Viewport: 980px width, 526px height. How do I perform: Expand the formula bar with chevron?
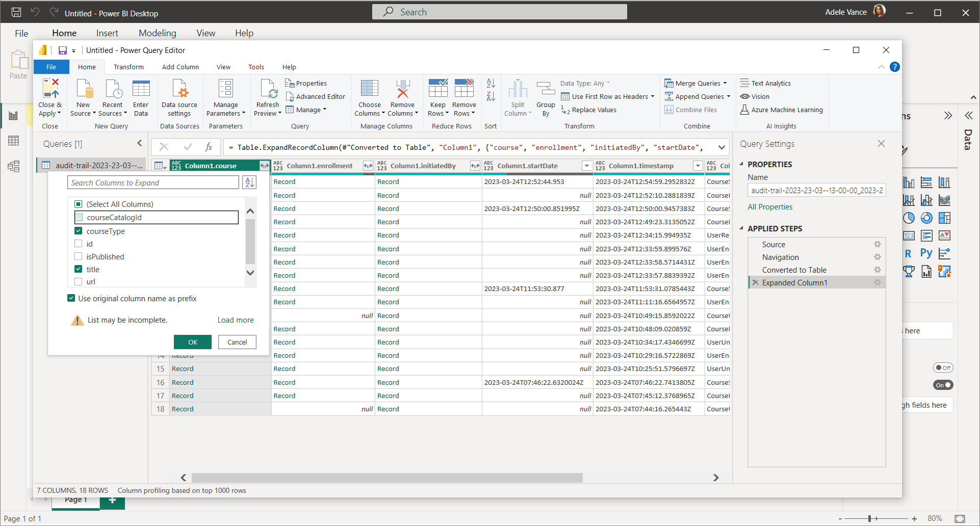pos(721,147)
